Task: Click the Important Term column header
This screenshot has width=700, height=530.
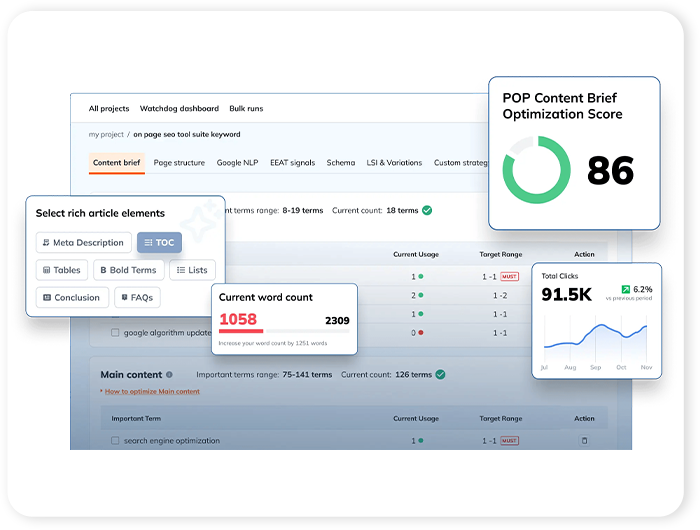Action: 136,418
